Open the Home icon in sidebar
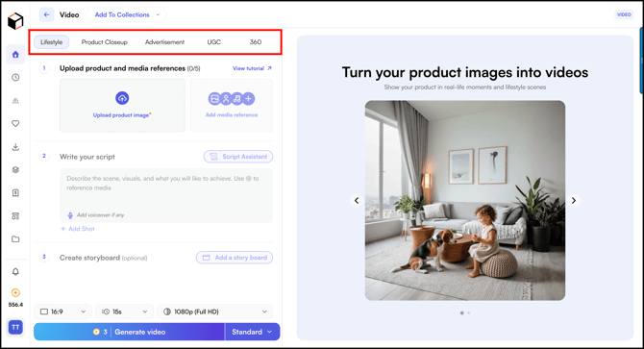The image size is (644, 349). (x=15, y=55)
